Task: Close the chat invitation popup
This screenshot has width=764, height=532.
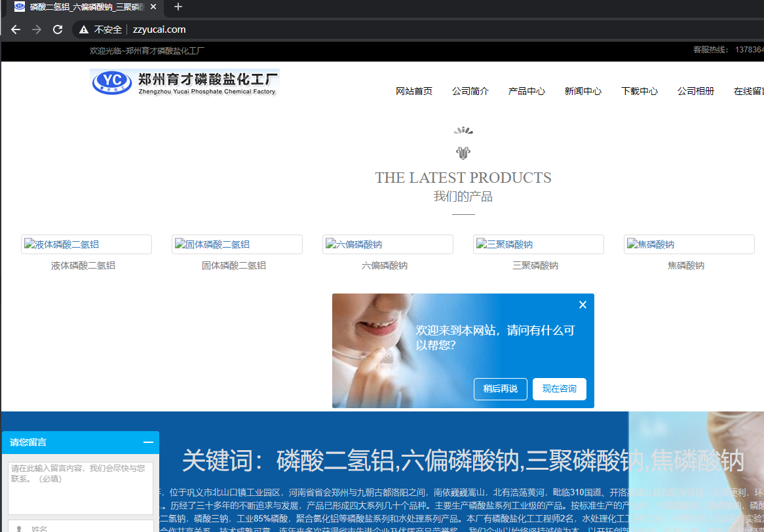Action: click(583, 305)
